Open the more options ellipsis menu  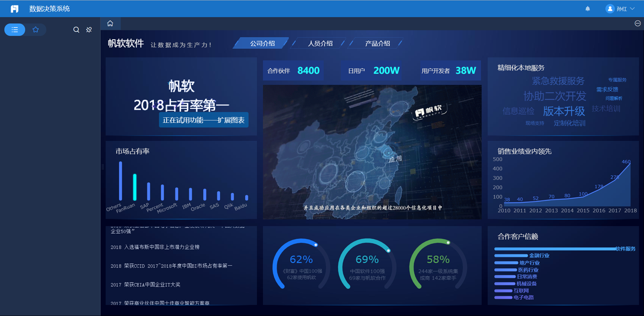click(638, 23)
